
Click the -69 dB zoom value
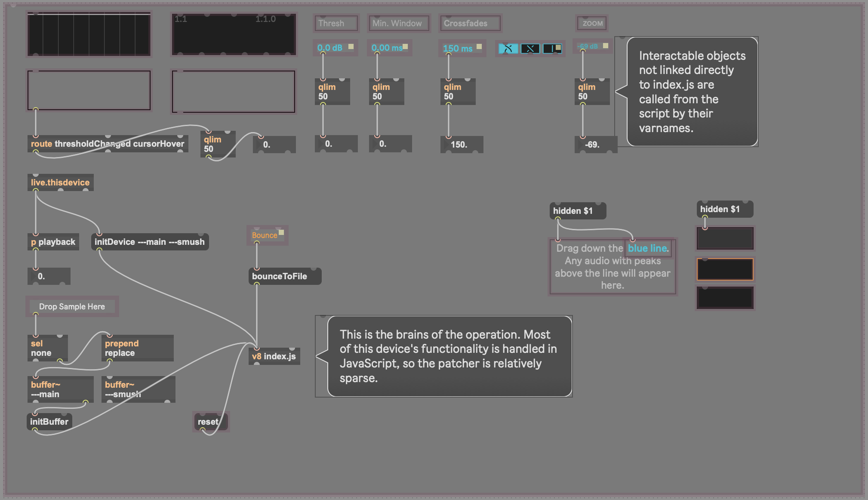(588, 46)
